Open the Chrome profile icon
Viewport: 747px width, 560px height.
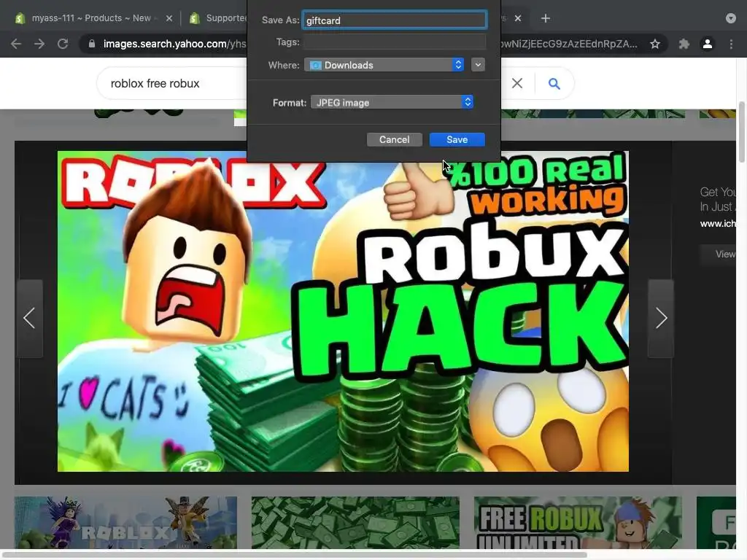(x=708, y=44)
